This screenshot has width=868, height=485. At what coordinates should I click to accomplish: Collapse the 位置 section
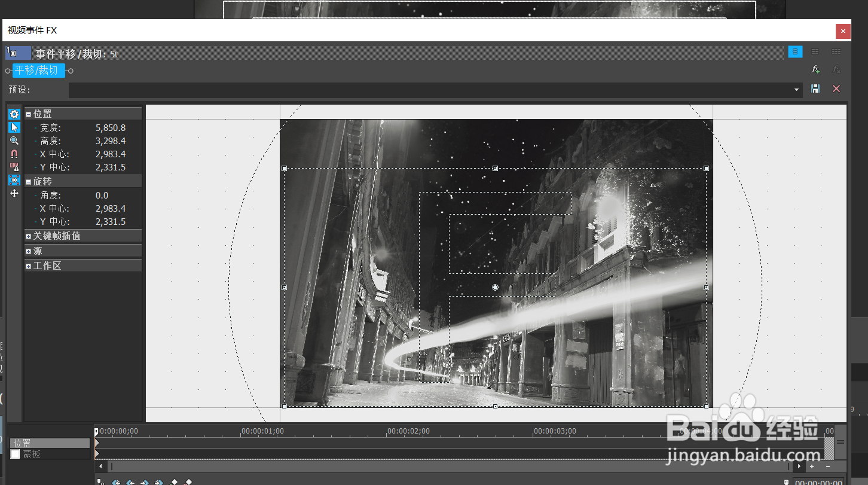28,114
